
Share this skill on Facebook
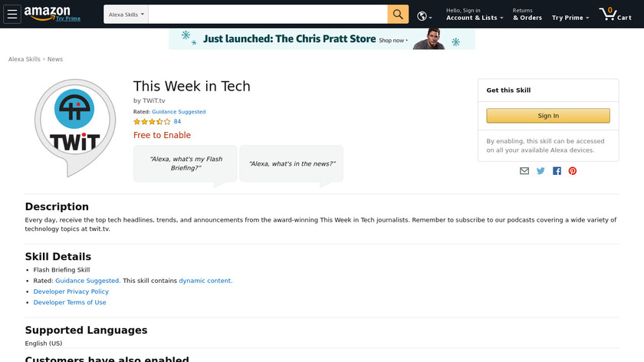[557, 171]
